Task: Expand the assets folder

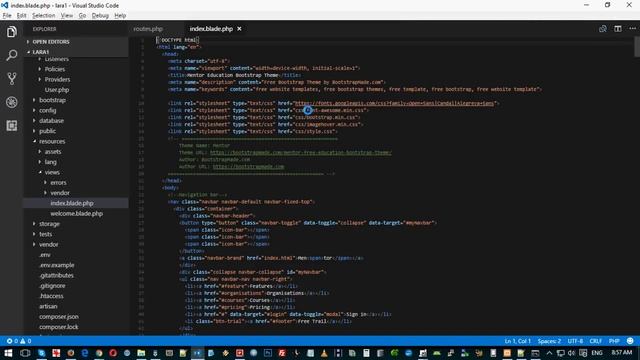Action: pos(53,151)
